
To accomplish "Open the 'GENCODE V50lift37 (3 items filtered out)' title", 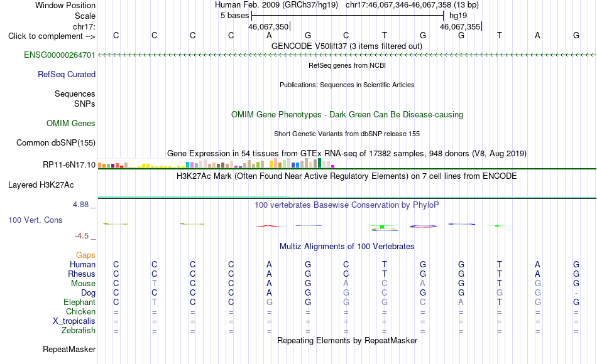I will point(347,46).
